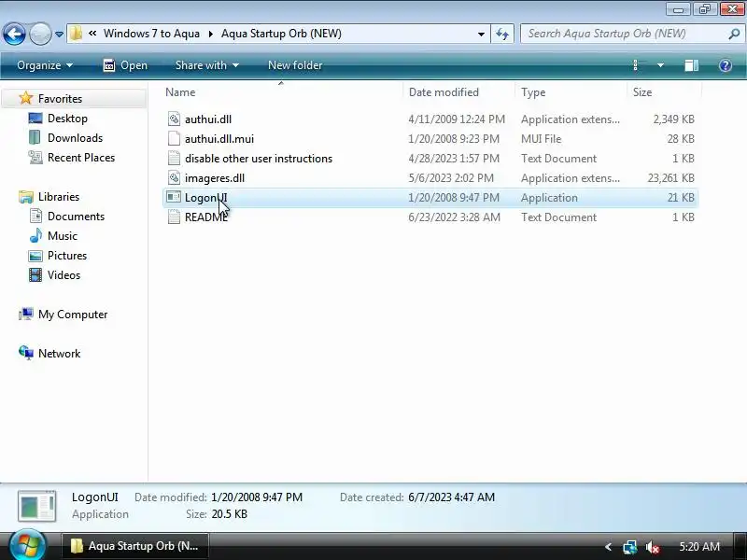Click 'imageres.dll' file name

point(215,177)
